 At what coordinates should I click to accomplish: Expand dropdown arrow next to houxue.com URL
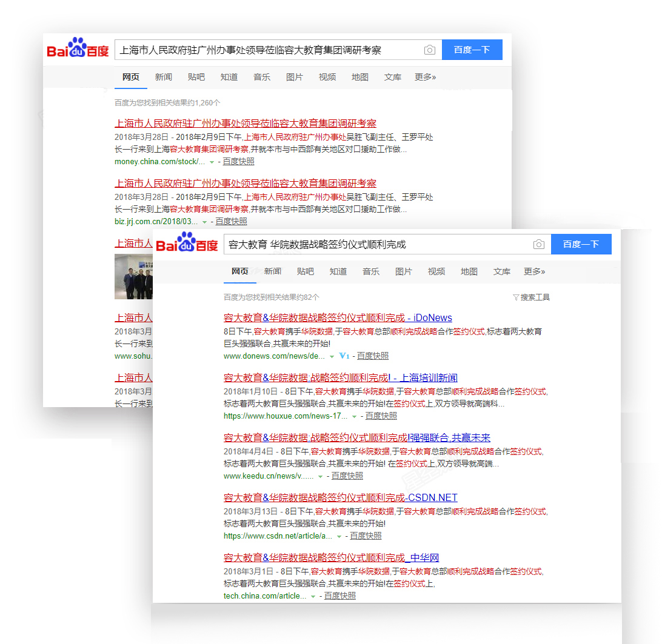coord(355,417)
